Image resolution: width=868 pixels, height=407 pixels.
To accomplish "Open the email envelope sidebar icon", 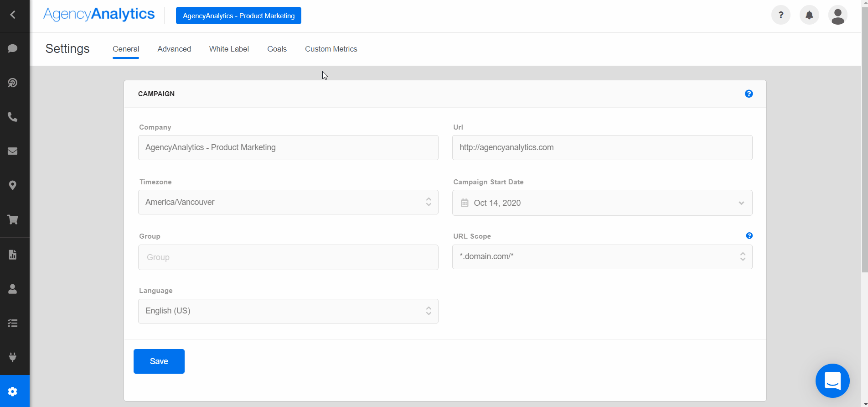I will [13, 151].
